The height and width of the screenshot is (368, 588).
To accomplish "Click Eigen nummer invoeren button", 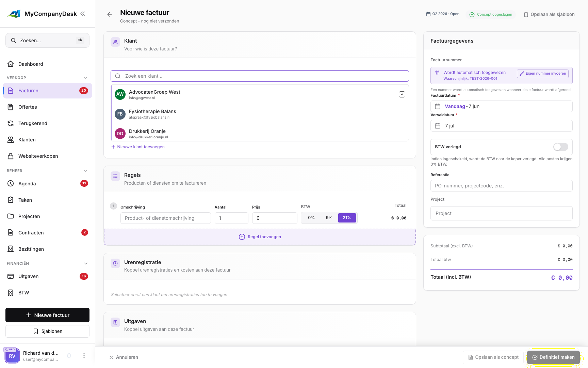I will 543,74.
